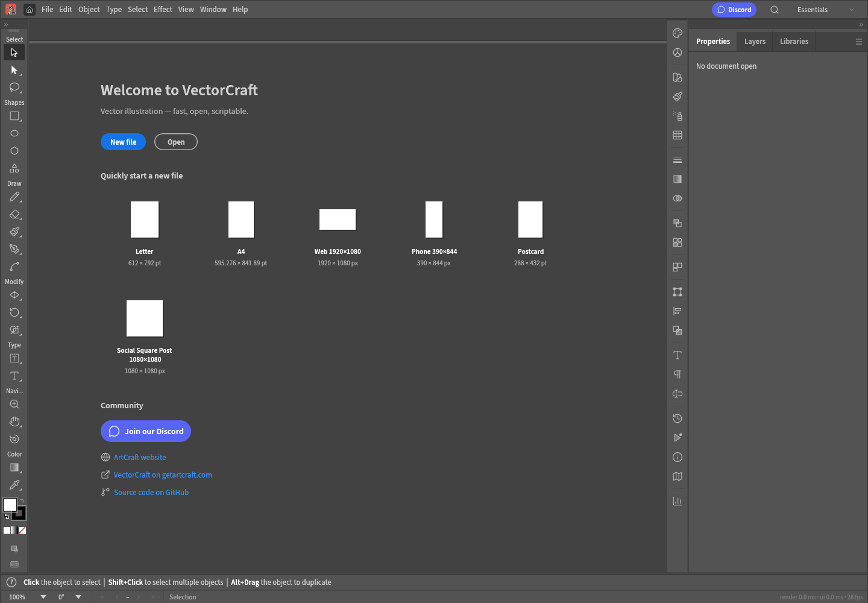Open the zoom level dropdown arrow
Image resolution: width=868 pixels, height=603 pixels.
click(43, 597)
